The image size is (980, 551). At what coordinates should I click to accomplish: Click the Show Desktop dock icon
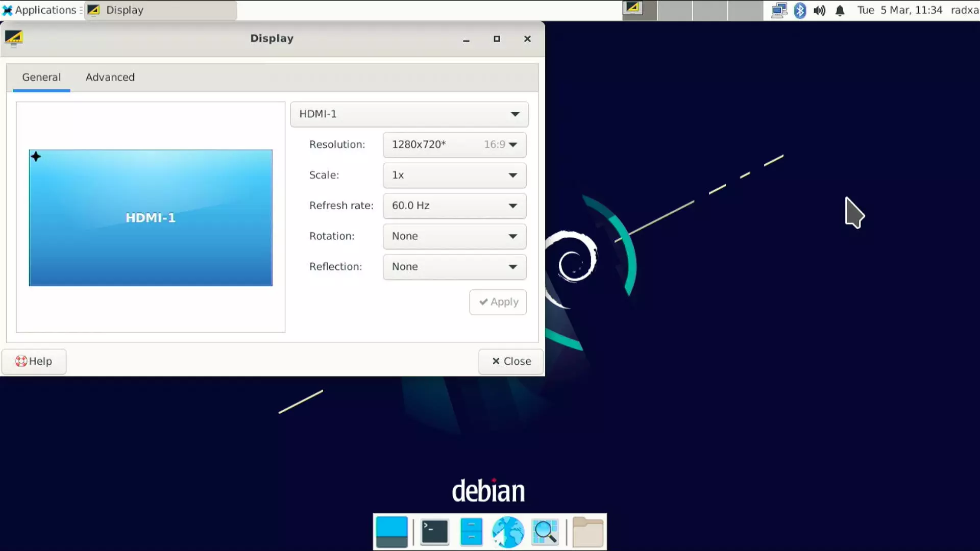pyautogui.click(x=391, y=532)
